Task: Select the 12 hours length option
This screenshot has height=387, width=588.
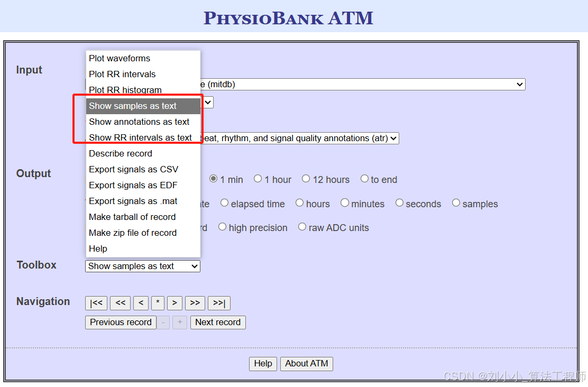Action: point(306,179)
